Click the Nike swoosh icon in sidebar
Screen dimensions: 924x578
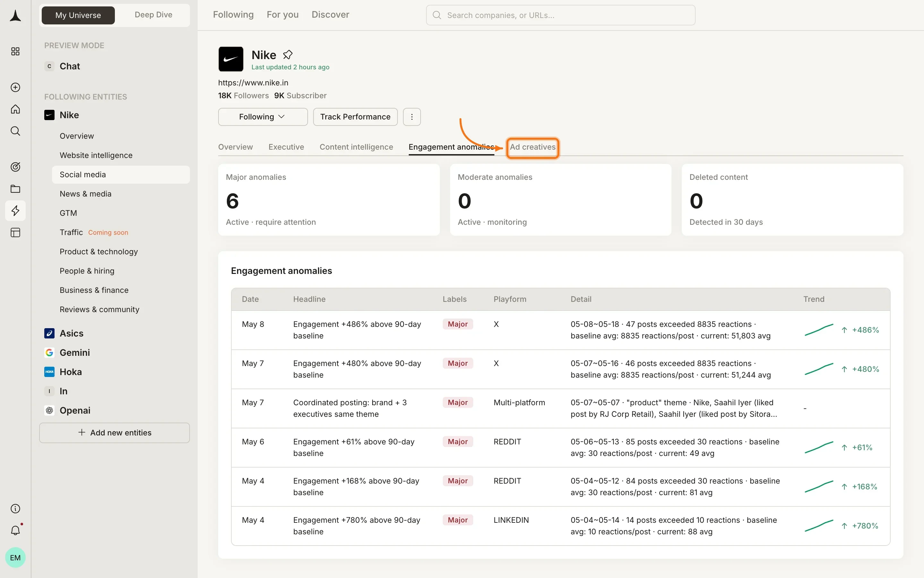tap(49, 115)
